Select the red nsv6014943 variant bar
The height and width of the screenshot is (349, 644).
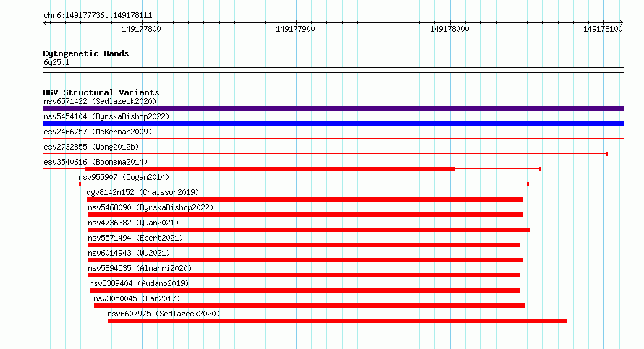tap(305, 260)
